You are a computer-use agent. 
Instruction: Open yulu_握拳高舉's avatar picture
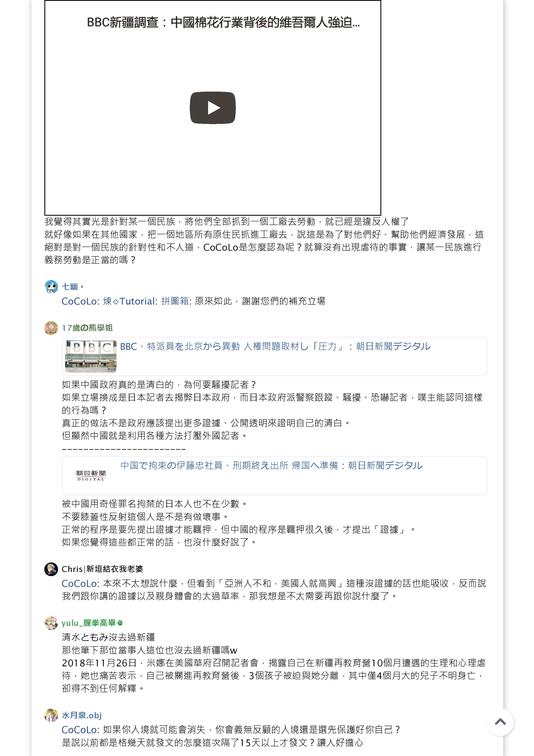coord(51,623)
